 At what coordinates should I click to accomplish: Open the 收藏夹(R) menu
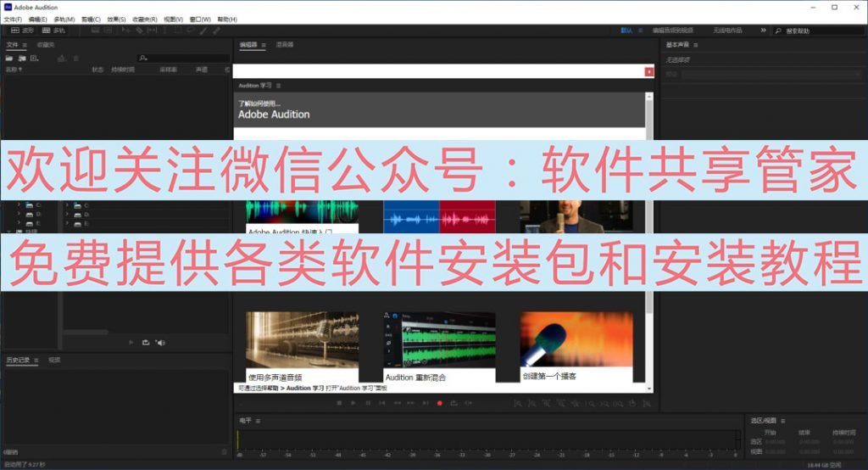[144, 20]
